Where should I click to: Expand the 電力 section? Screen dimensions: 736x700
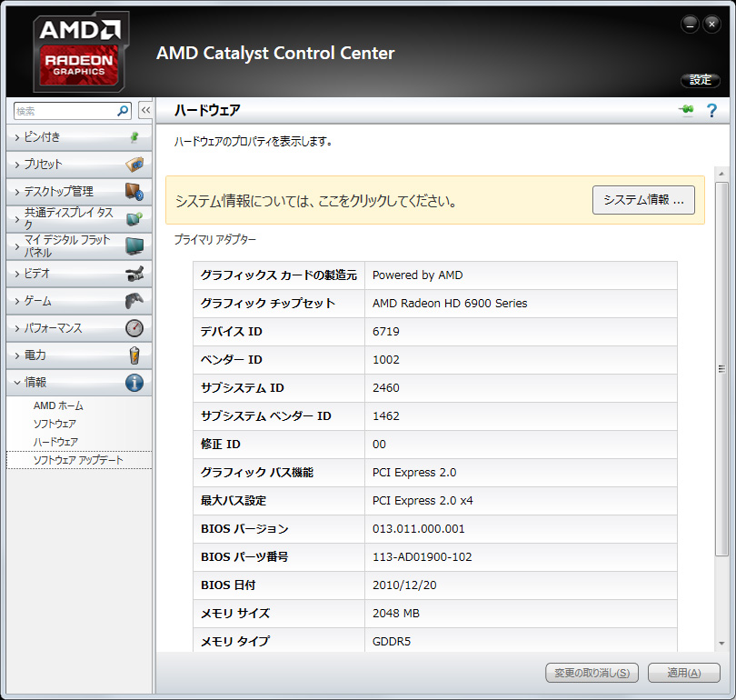tap(79, 355)
